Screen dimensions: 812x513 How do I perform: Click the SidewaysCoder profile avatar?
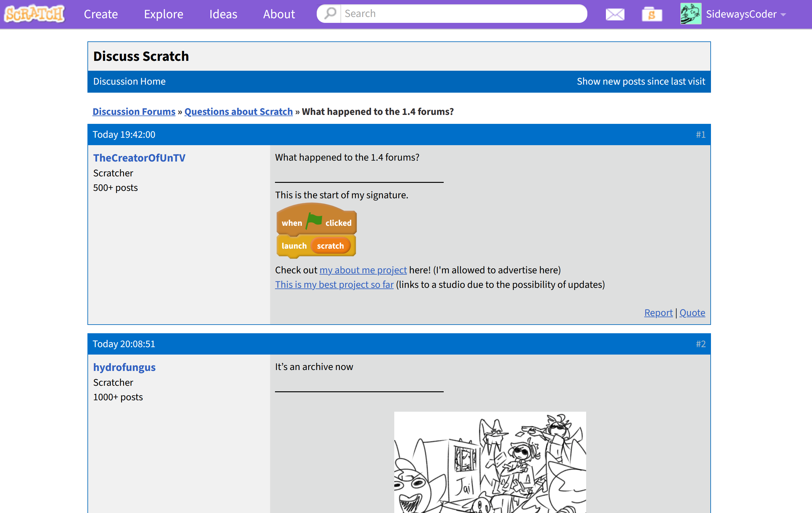pyautogui.click(x=691, y=14)
